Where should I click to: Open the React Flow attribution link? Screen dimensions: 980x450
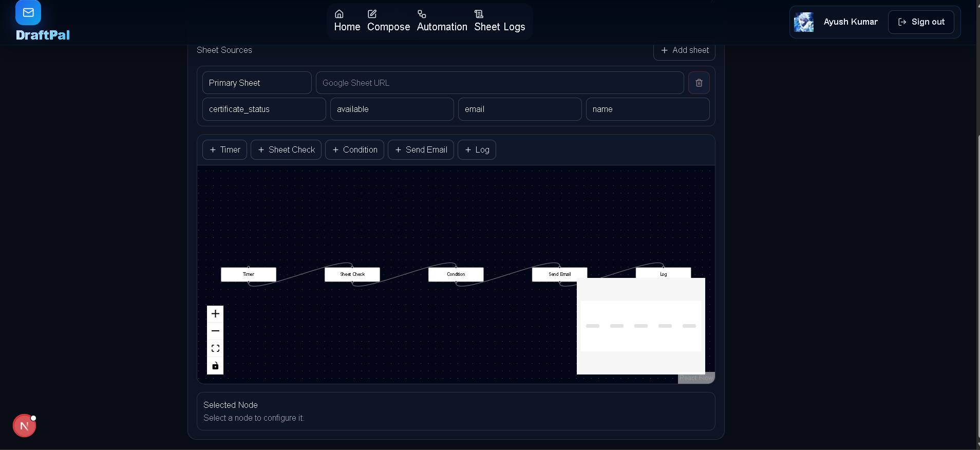[696, 378]
